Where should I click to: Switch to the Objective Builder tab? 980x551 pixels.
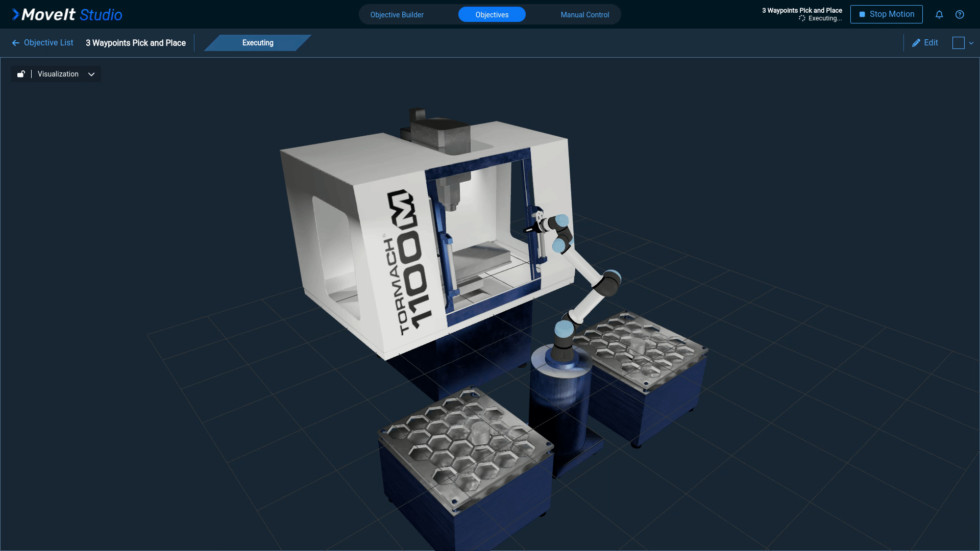coord(397,14)
